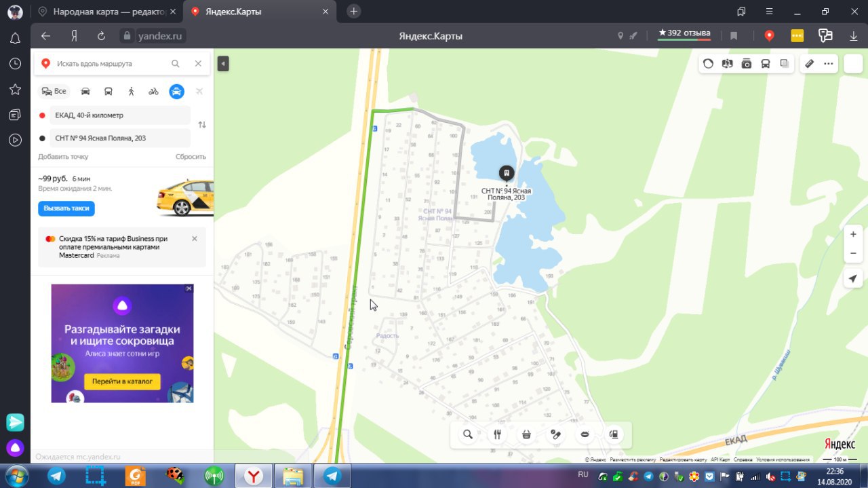Click the СНТ № 94 Ясная Поляна map marker

[507, 173]
